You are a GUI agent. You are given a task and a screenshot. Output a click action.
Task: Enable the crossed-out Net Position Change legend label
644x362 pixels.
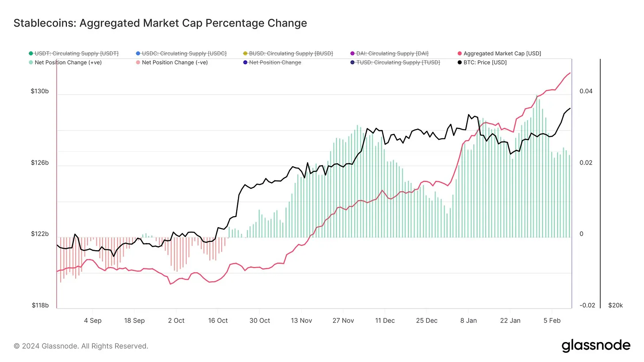[x=275, y=62]
